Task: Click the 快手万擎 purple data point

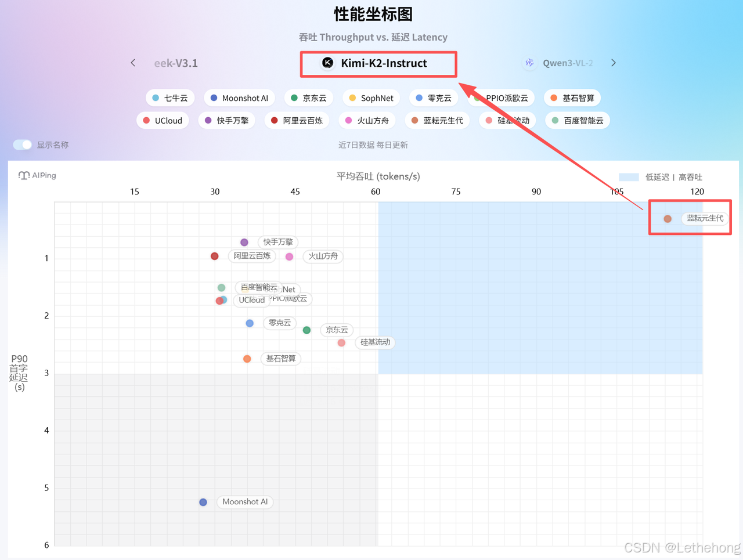Action: 244,243
